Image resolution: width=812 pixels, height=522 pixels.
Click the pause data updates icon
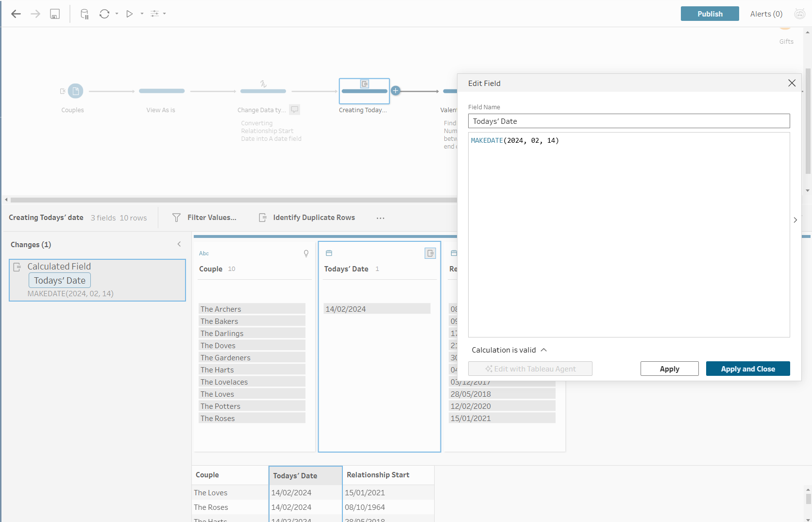tap(85, 14)
